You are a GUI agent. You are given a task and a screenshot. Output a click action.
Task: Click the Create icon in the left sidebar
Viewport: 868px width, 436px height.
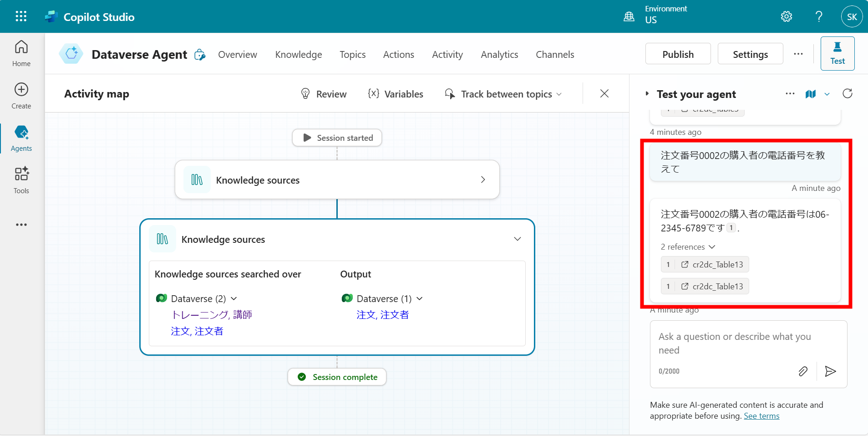[21, 95]
